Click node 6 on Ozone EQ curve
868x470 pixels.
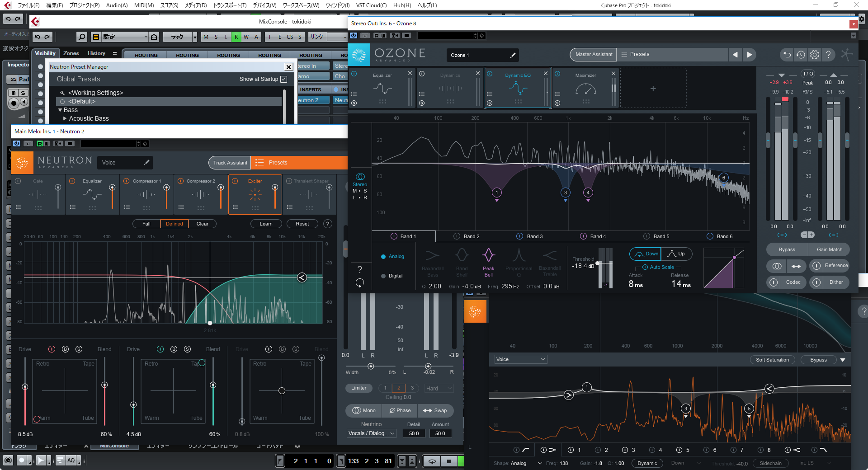[x=723, y=178]
